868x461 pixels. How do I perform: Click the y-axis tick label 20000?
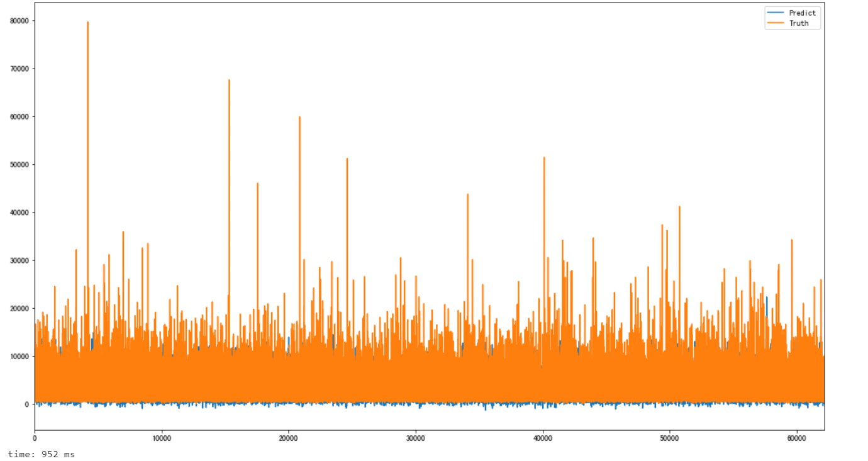pyautogui.click(x=19, y=309)
